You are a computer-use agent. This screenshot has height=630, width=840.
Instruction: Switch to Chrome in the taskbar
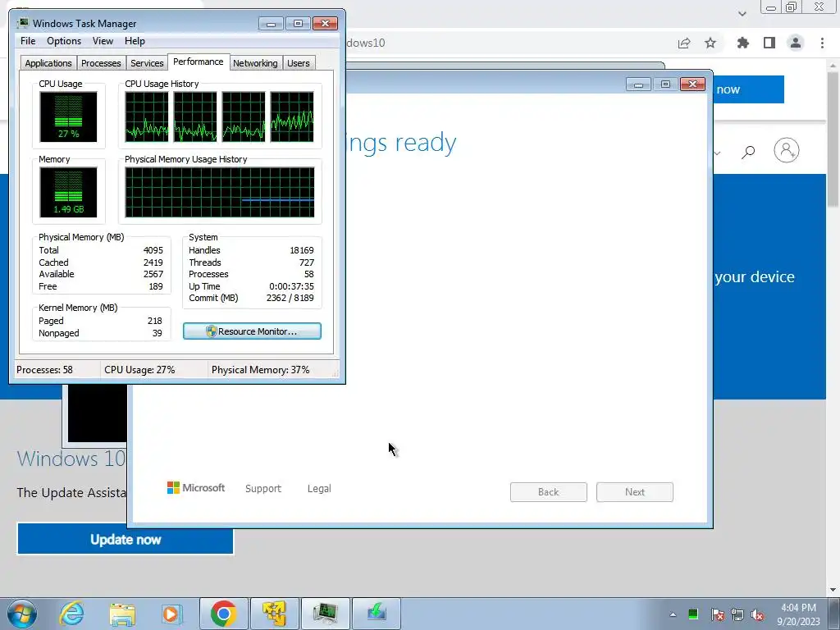(224, 614)
